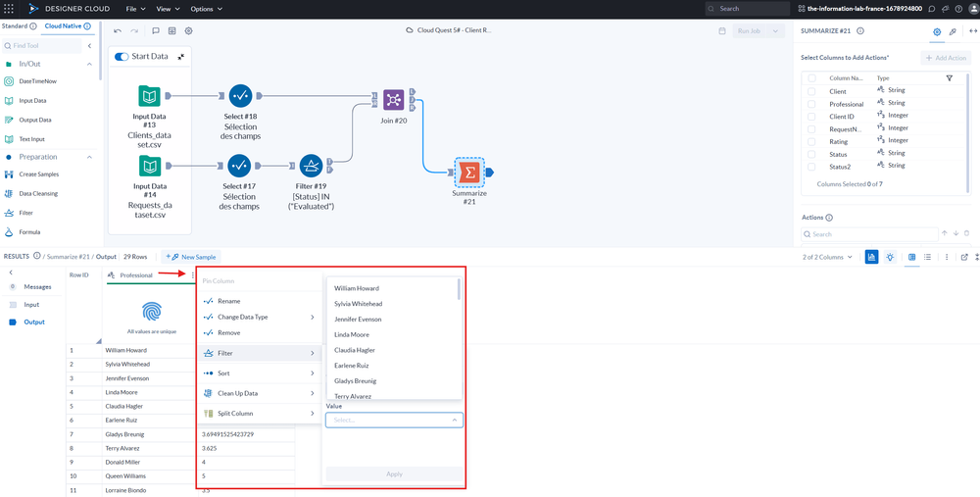980x497 pixels.
Task: Select Linda Moore in value list
Action: click(354, 334)
